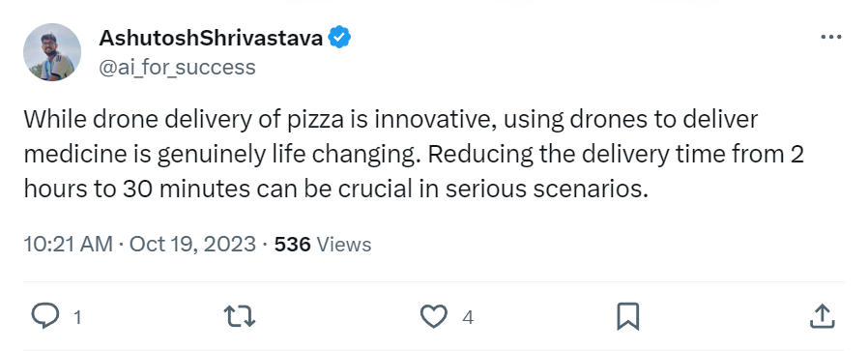Image resolution: width=868 pixels, height=351 pixels.
Task: Open the share upload arrow icon
Action: (x=822, y=316)
